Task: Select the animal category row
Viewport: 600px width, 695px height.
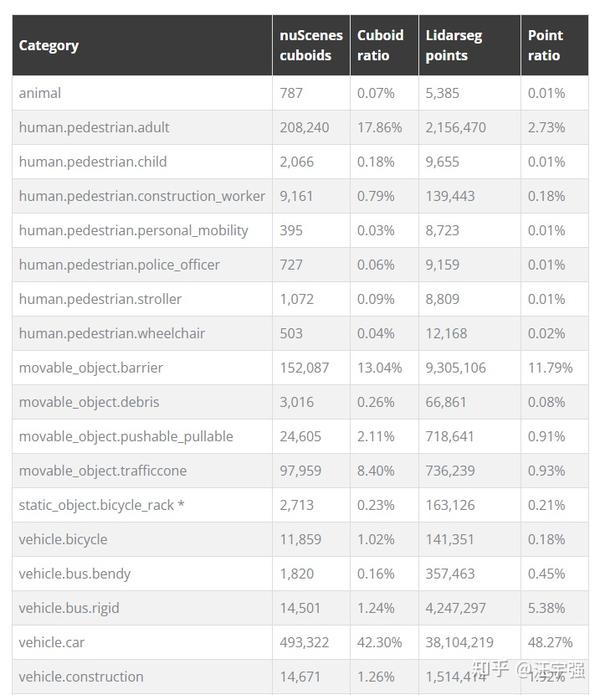Action: coord(300,93)
